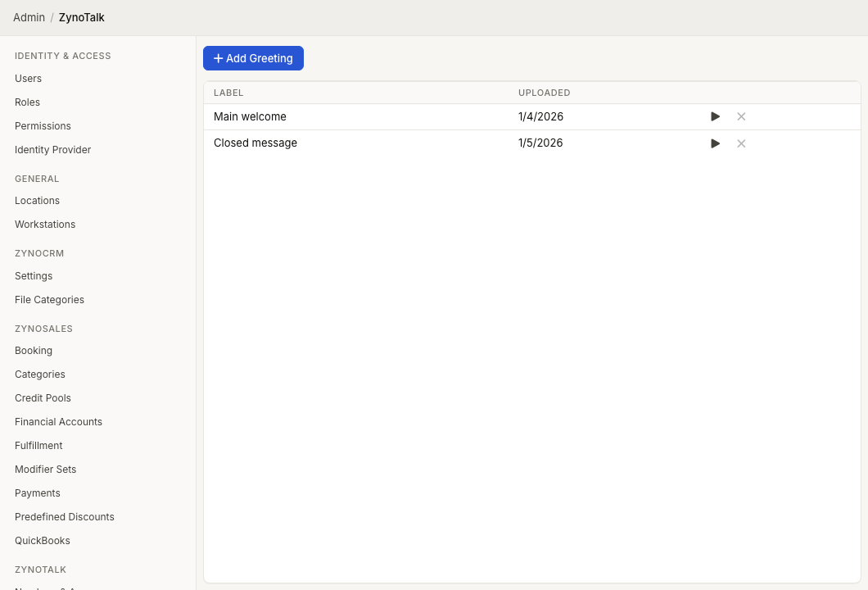Viewport: 868px width, 590px height.
Task: Open Modifier Sets page
Action: point(45,470)
